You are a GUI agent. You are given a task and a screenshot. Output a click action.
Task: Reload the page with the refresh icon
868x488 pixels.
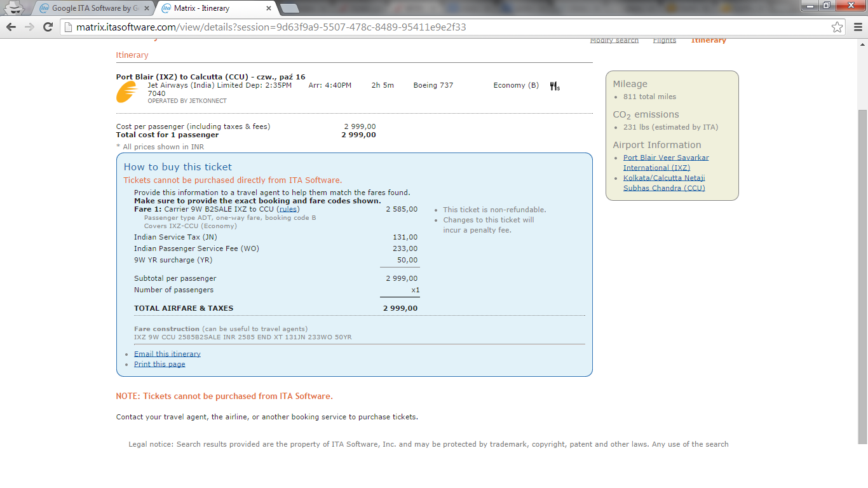click(x=48, y=27)
